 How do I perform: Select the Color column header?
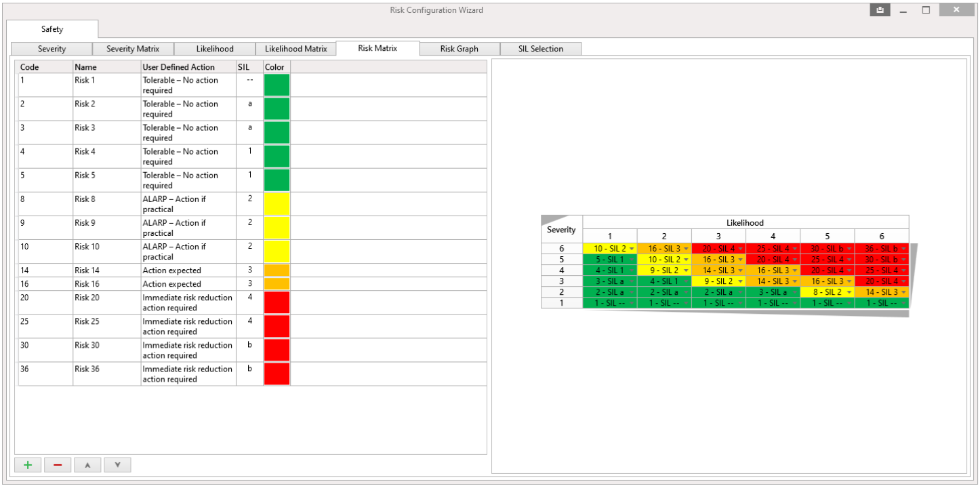[277, 66]
